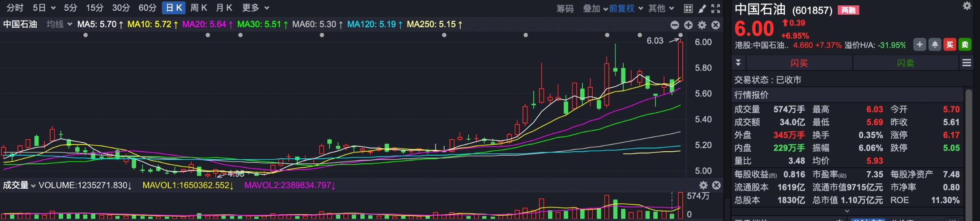Viewport: 980px width, 221px height.
Task: Add stock to watchlist with plus button
Action: 920,45
